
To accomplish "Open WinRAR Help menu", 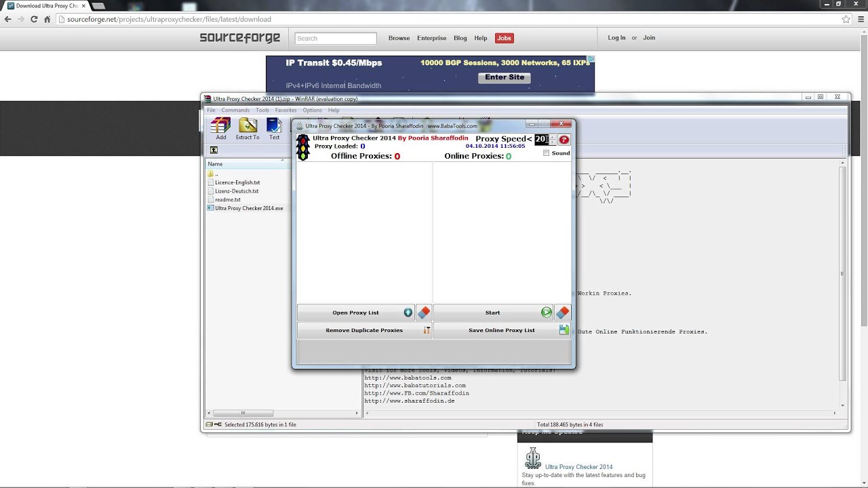I will (x=334, y=110).
